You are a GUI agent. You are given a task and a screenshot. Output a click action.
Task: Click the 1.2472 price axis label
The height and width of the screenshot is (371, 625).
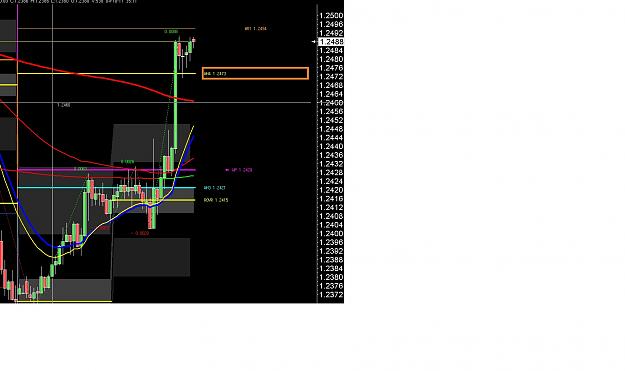coord(331,77)
